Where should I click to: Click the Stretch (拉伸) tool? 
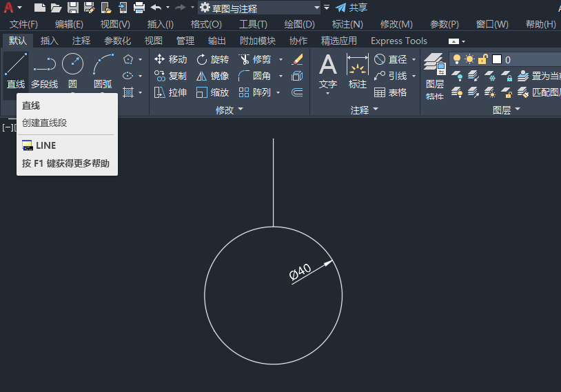[171, 92]
